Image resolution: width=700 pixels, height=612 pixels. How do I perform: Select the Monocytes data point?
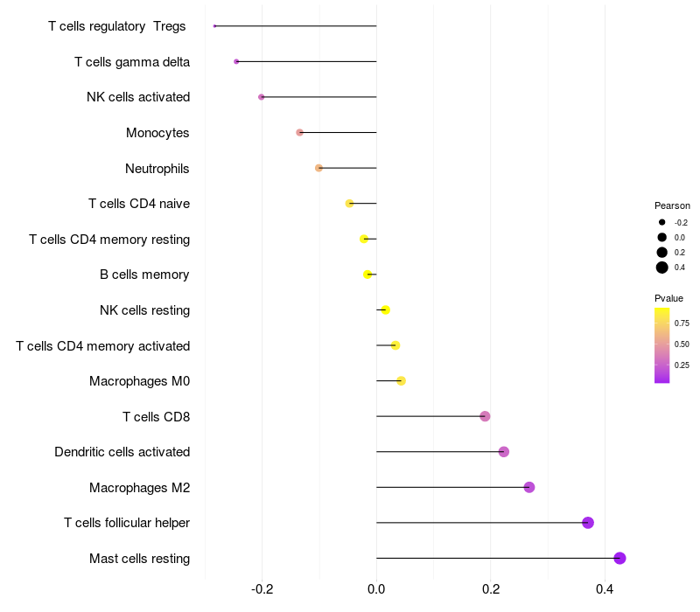pyautogui.click(x=299, y=133)
